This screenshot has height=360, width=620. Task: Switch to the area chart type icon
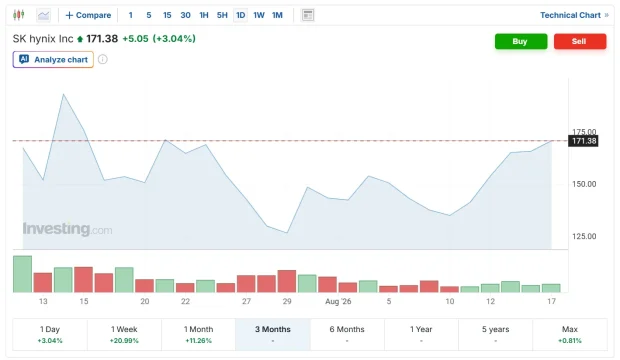coord(43,15)
